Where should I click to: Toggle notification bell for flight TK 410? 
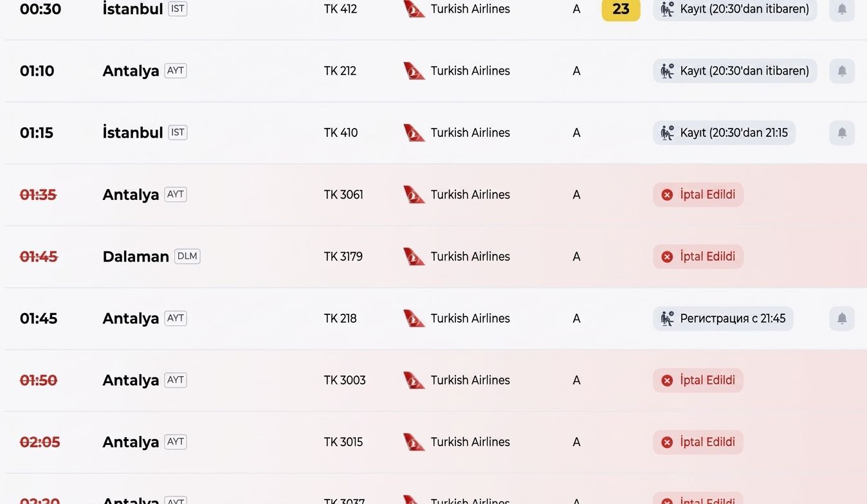point(842,132)
